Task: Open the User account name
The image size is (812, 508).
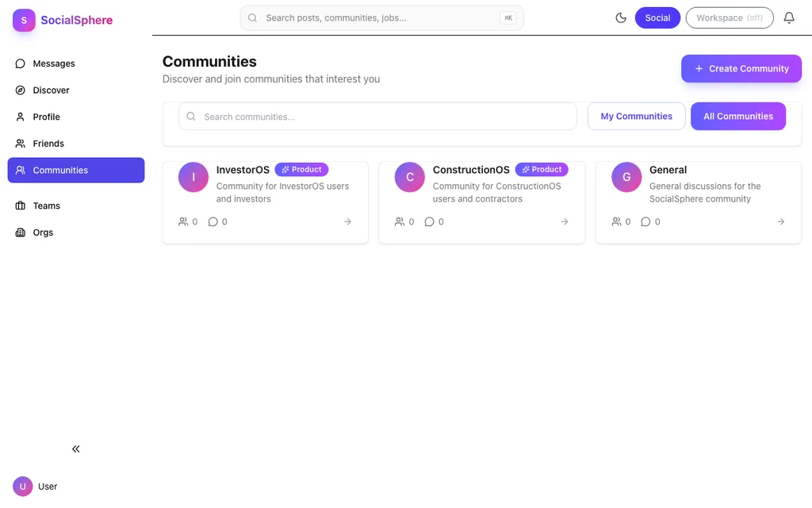Action: point(48,487)
